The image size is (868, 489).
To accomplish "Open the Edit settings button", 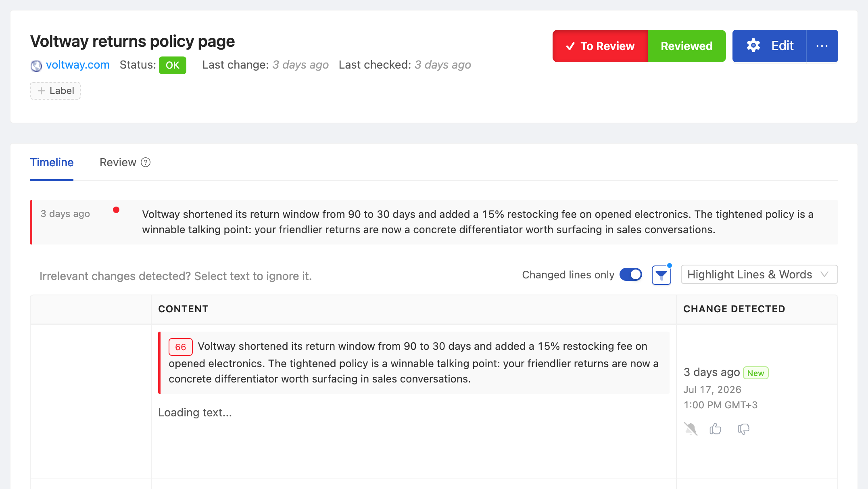I will (769, 46).
